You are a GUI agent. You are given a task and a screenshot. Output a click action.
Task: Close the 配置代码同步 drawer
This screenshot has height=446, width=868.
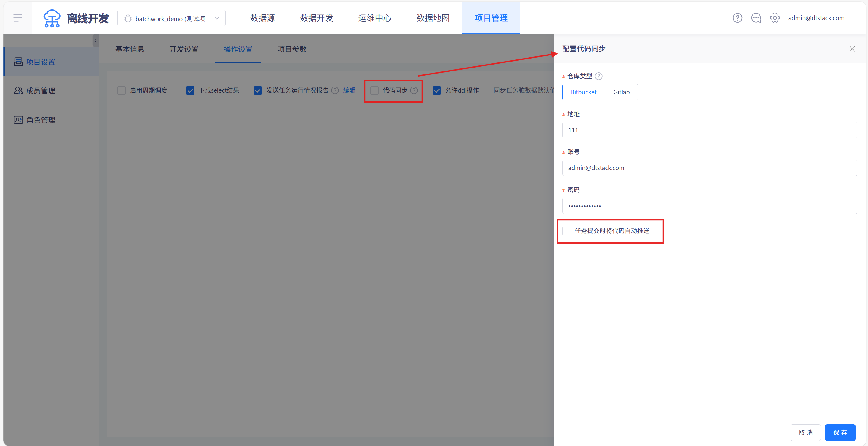pyautogui.click(x=852, y=49)
